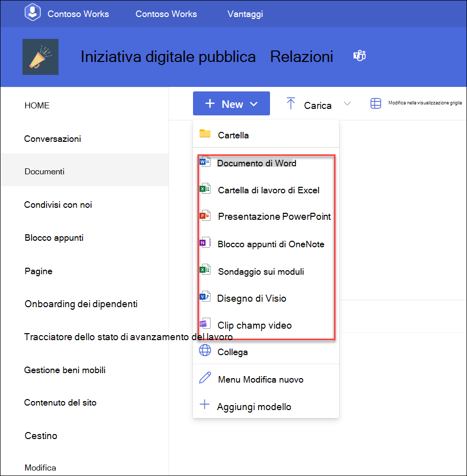
Task: Click the Contoso Works shield logo icon
Action: point(32,12)
